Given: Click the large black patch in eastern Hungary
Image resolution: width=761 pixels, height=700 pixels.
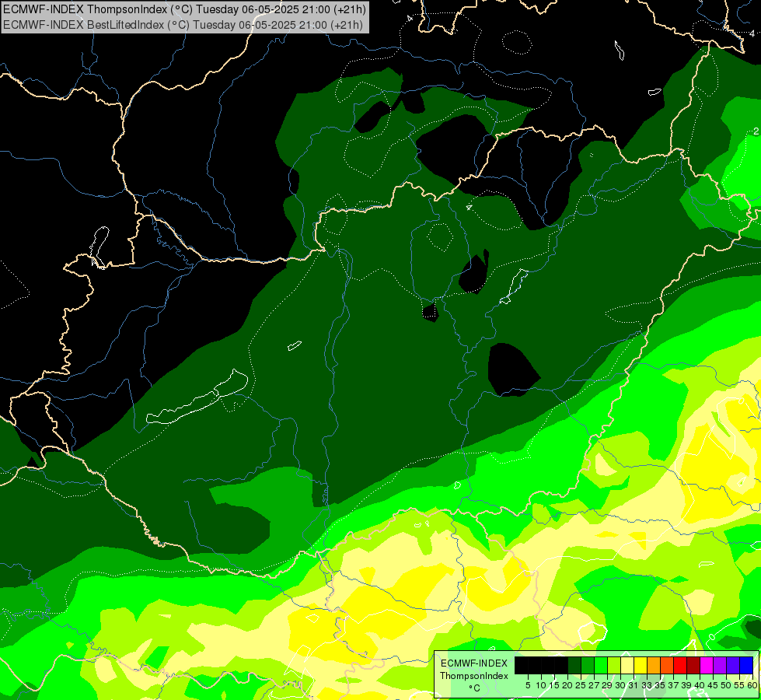Looking at the screenshot, I should click(x=512, y=369).
